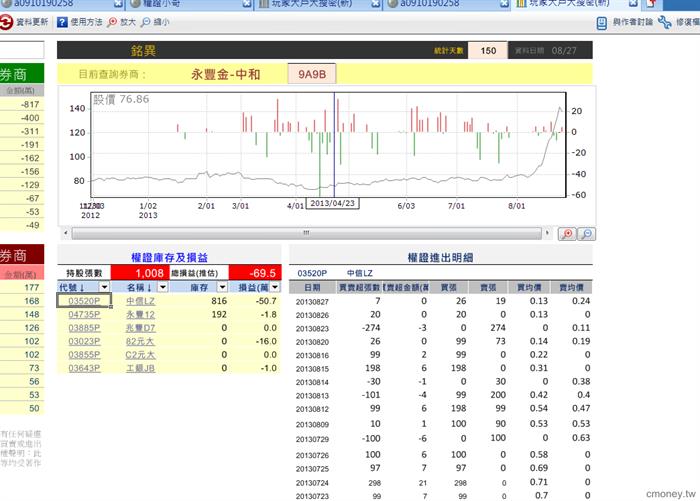Open the 使用方法 help icon
Viewport: 700px width, 501px height.
pos(62,22)
